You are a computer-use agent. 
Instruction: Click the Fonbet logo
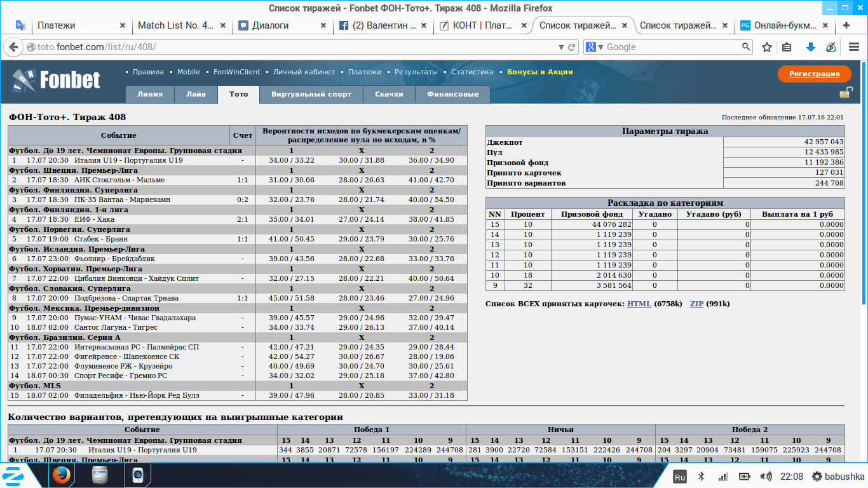tap(56, 80)
